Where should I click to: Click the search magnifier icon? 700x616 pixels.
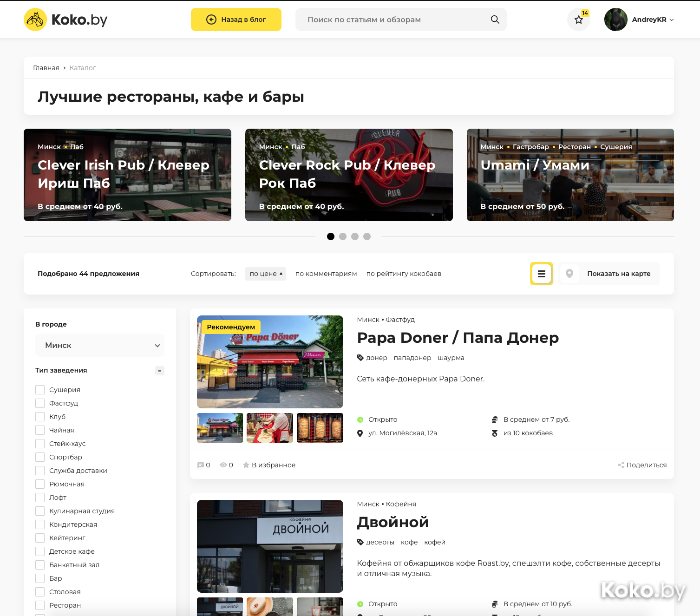pyautogui.click(x=495, y=20)
